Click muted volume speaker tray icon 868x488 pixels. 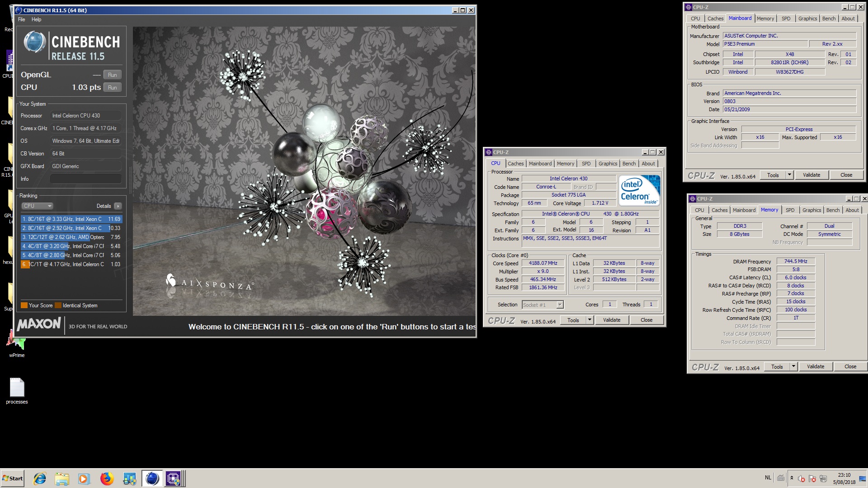point(802,479)
